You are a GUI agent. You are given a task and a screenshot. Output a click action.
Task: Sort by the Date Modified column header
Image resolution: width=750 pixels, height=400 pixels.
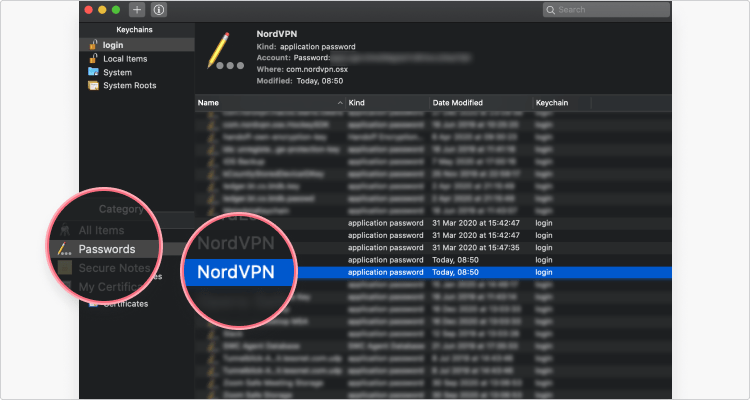pos(481,103)
